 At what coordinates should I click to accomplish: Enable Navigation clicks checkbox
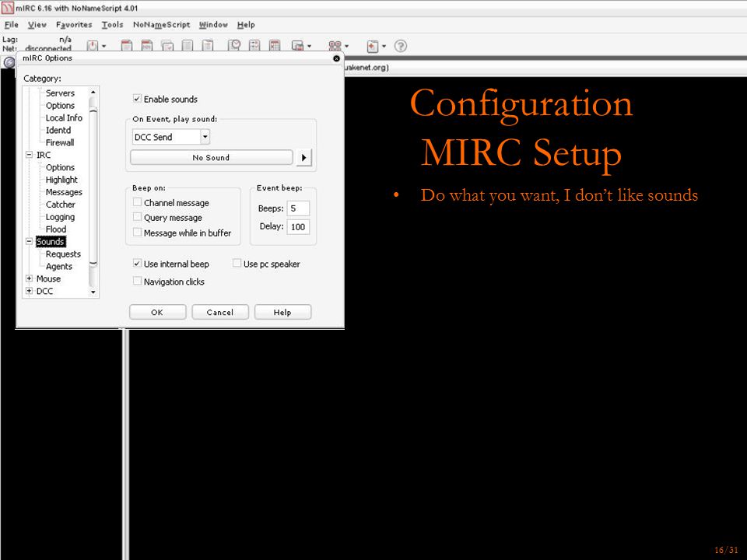[x=137, y=282]
